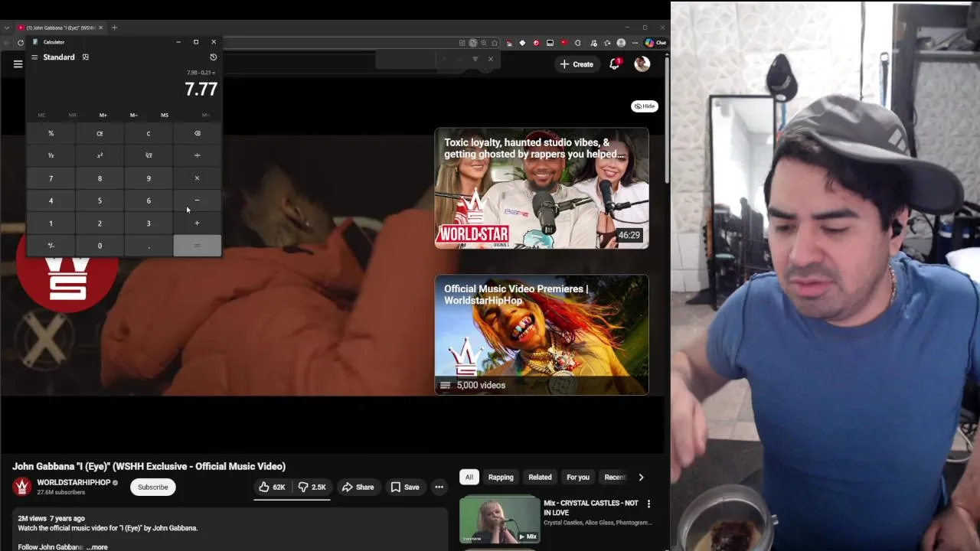The width and height of the screenshot is (980, 551).
Task: Open new browser tab with plus button
Action: pos(114,28)
